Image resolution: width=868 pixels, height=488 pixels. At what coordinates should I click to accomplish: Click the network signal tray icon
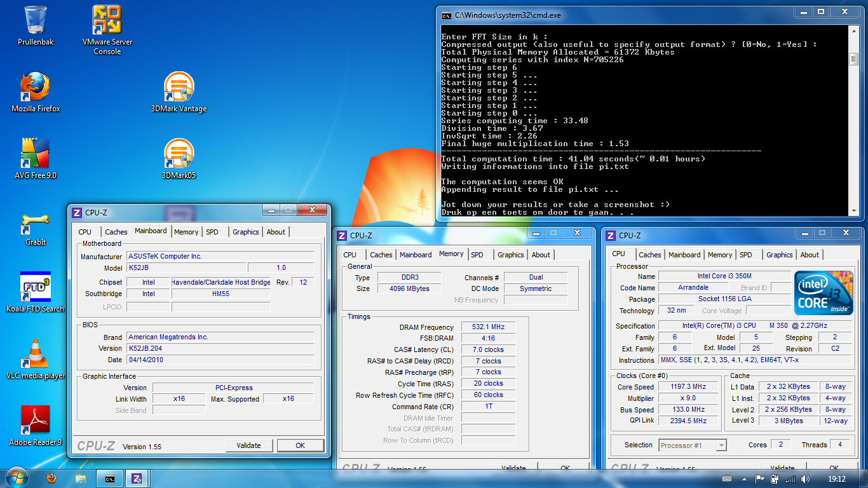pos(790,479)
